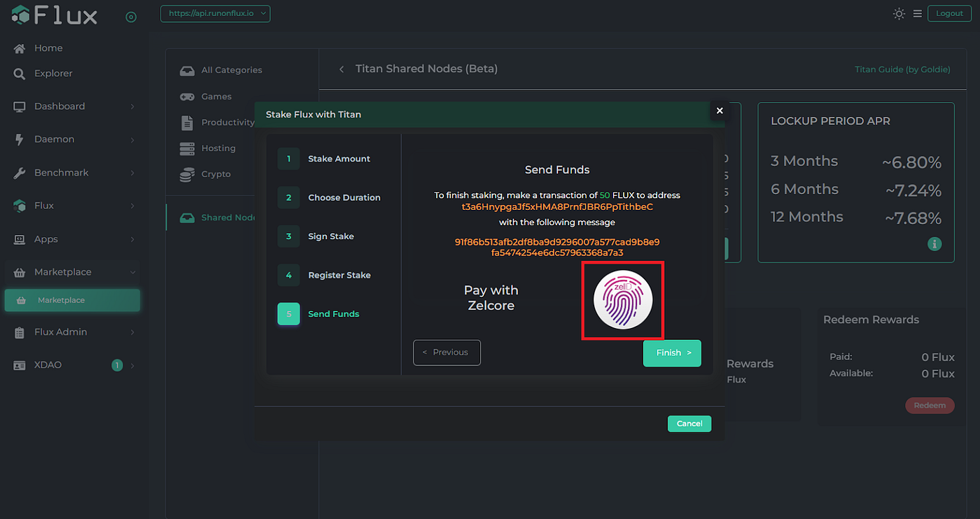The height and width of the screenshot is (519, 980).
Task: Click the APR info circle icon
Action: point(934,244)
